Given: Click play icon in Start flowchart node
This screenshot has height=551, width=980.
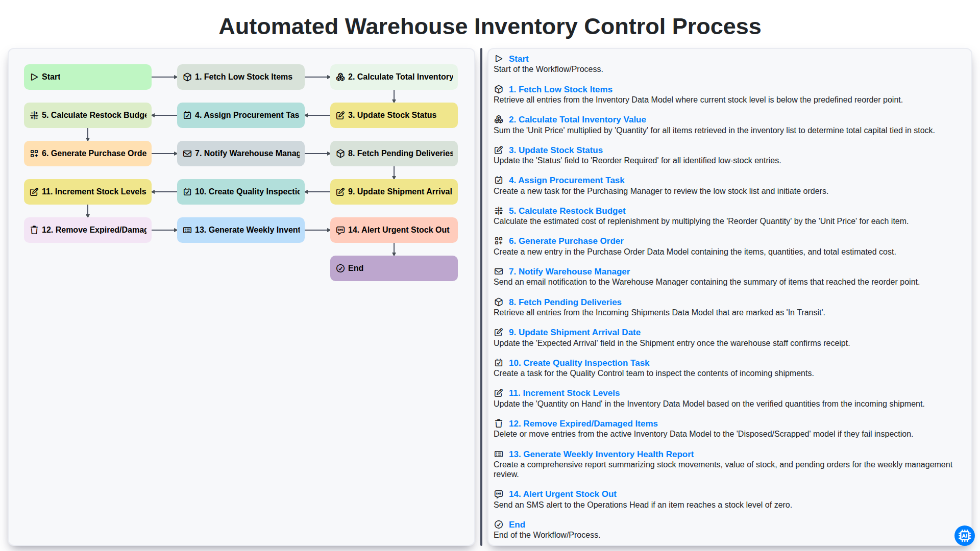Looking at the screenshot, I should [34, 77].
